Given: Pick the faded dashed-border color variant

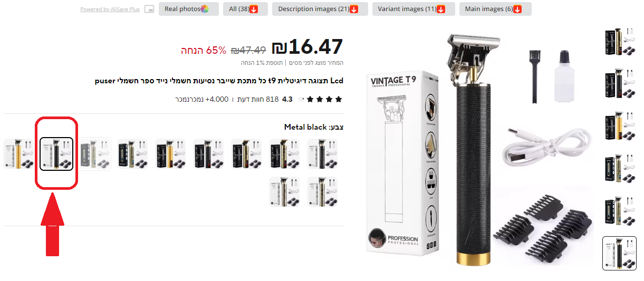Looking at the screenshot, I should 95,154.
